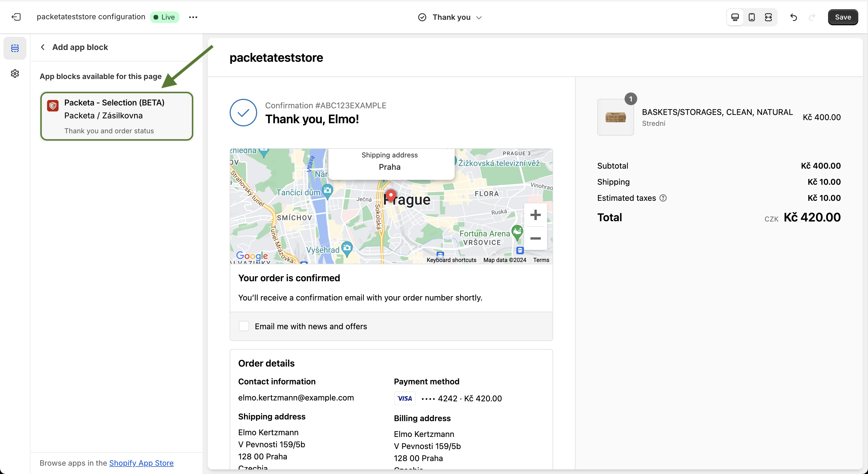
Task: Click the basket product thumbnail
Action: 615,117
